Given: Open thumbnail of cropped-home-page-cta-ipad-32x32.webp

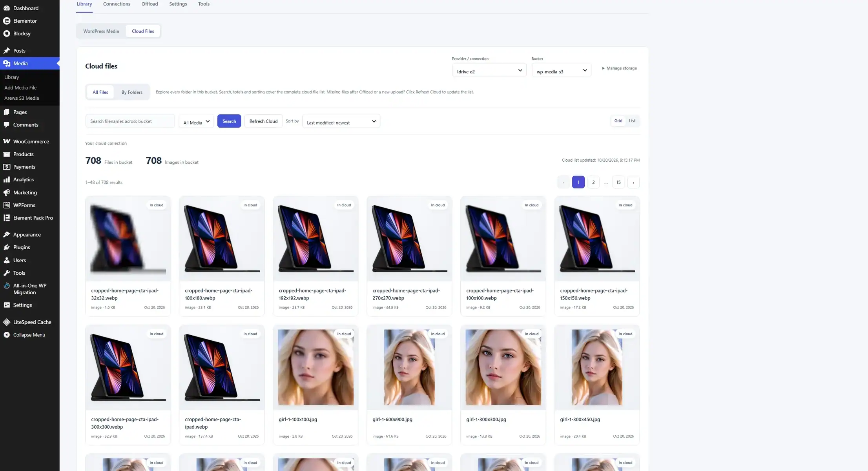Looking at the screenshot, I should [x=128, y=239].
